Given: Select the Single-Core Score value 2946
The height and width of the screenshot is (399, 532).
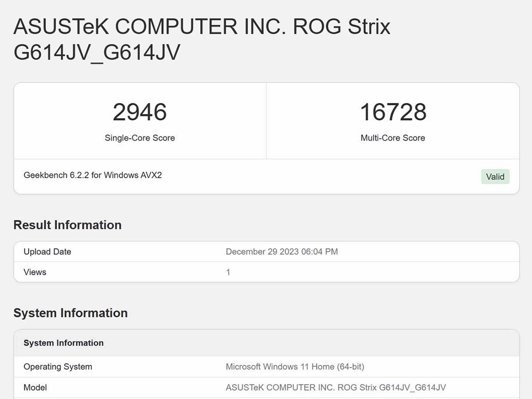Looking at the screenshot, I should [x=140, y=112].
